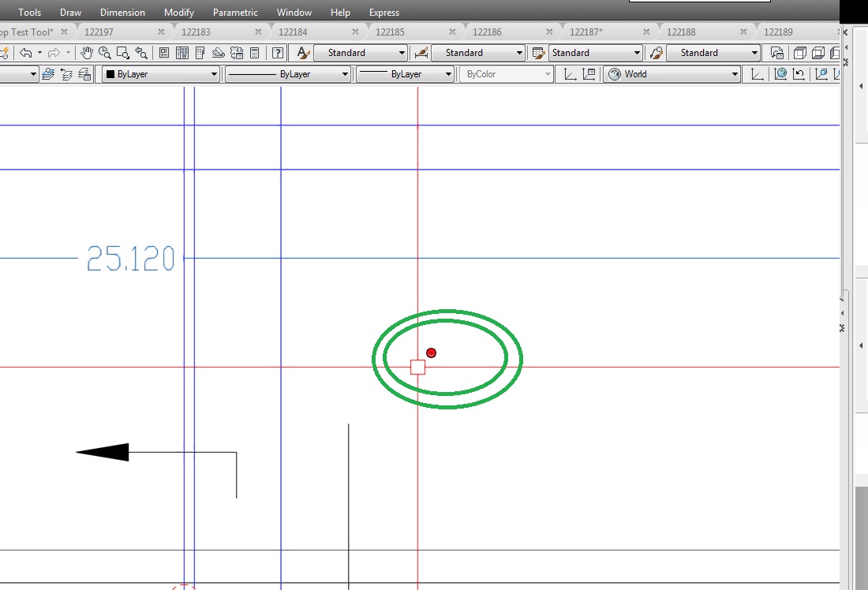This screenshot has width=868, height=590.
Task: Click the Help question mark icon
Action: (278, 53)
